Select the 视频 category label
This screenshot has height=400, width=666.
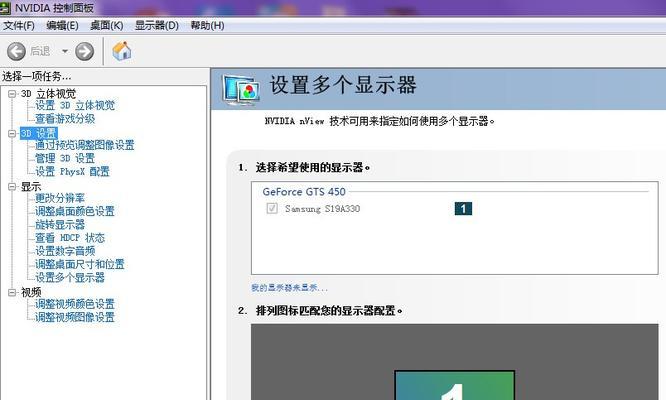click(x=31, y=292)
